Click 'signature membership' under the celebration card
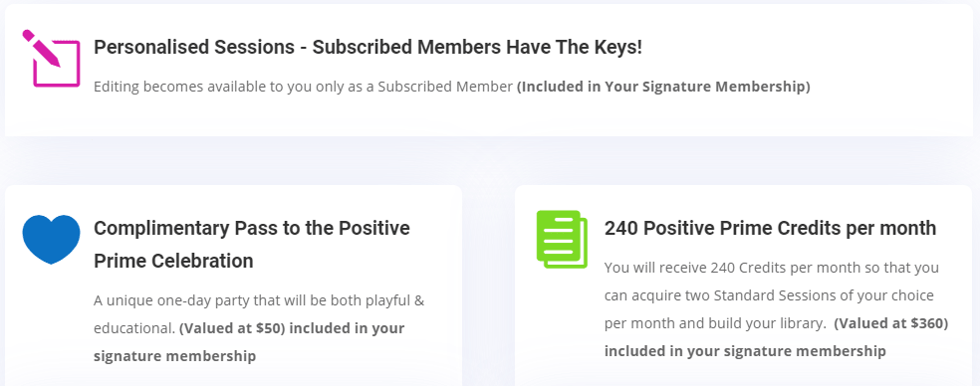This screenshot has width=980, height=386. pyautogui.click(x=174, y=356)
